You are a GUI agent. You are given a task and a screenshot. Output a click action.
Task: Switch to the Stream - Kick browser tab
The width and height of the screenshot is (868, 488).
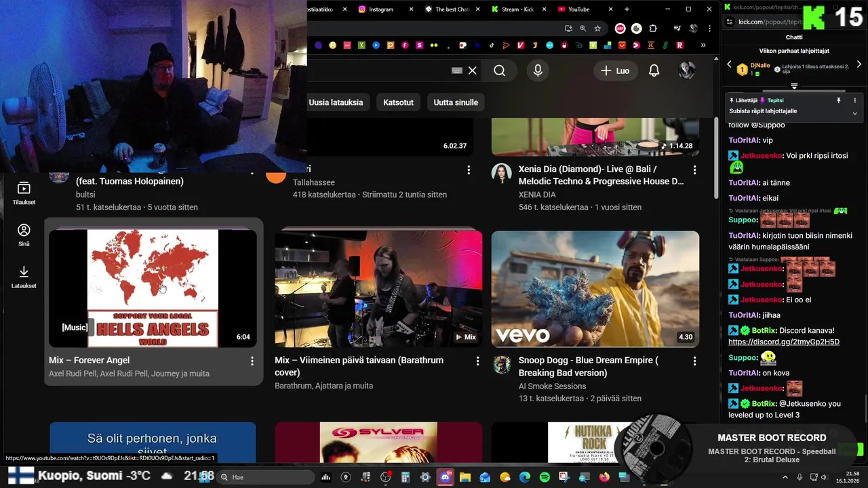point(518,9)
